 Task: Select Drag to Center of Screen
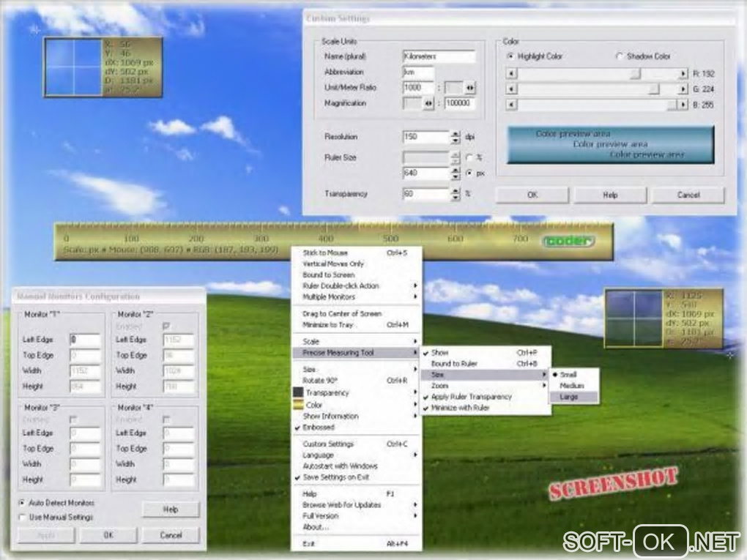tap(357, 314)
